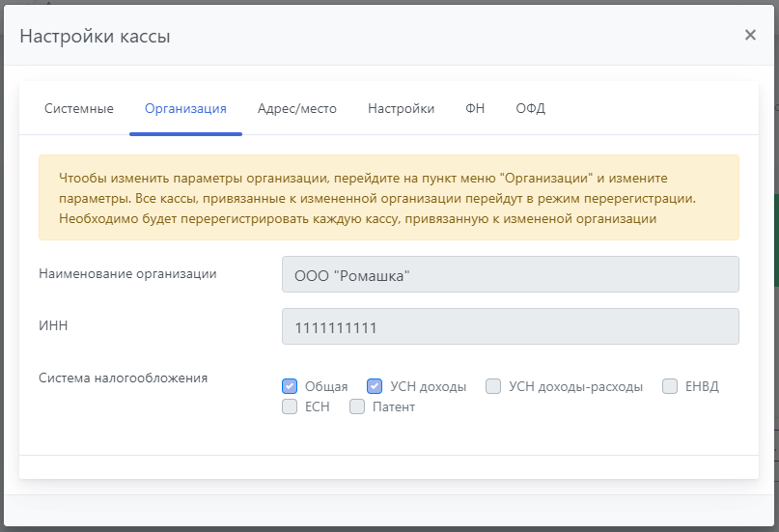The image size is (779, 532).
Task: Check the 'ЕСН' checkbox
Action: pyautogui.click(x=290, y=406)
